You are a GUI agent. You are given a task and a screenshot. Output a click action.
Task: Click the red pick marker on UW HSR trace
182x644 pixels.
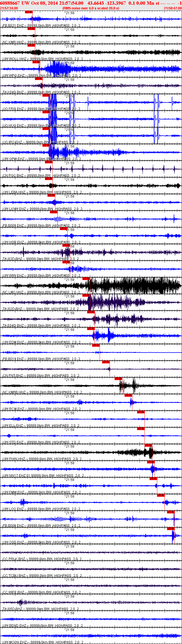[x=64, y=229]
